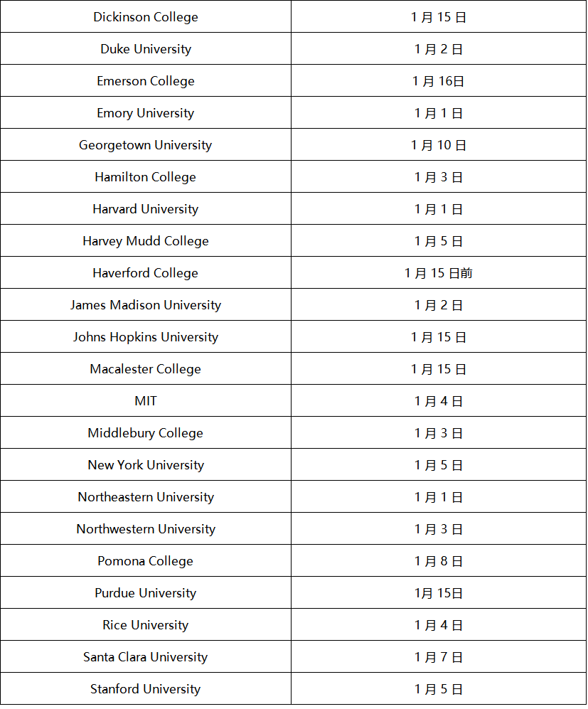This screenshot has width=588, height=709.
Task: Click Haverford College's date cell
Action: point(438,273)
